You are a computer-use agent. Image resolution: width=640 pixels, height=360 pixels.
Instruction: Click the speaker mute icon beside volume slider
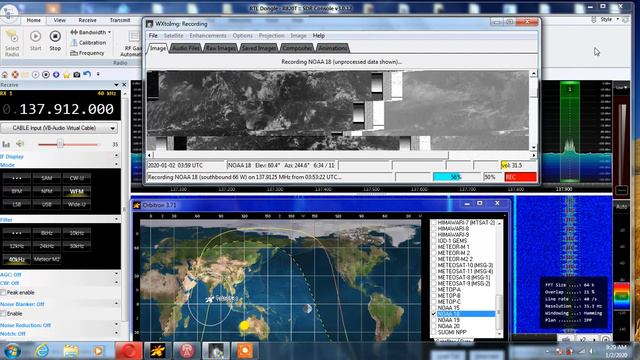click(x=20, y=144)
